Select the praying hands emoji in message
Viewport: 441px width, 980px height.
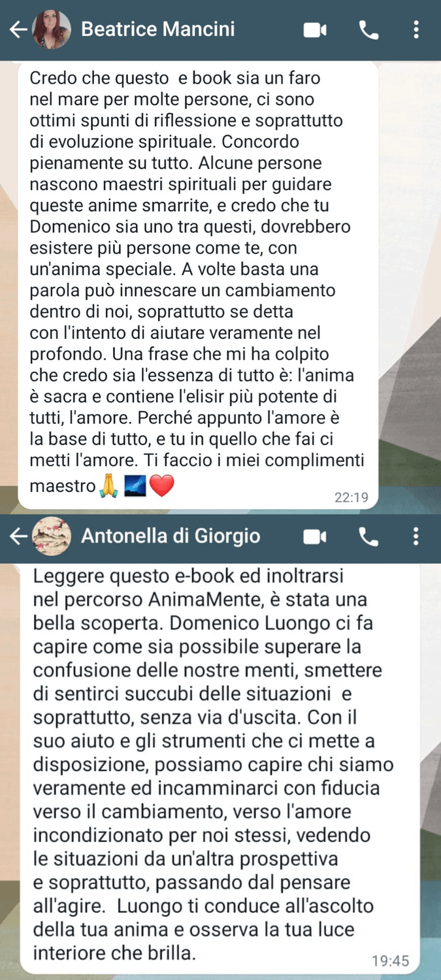[108, 486]
